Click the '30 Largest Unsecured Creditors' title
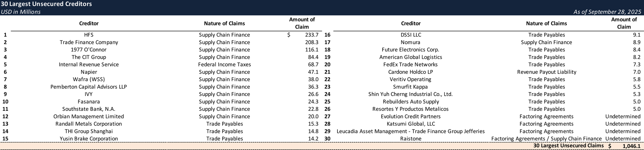The image size is (644, 150). coord(46,4)
